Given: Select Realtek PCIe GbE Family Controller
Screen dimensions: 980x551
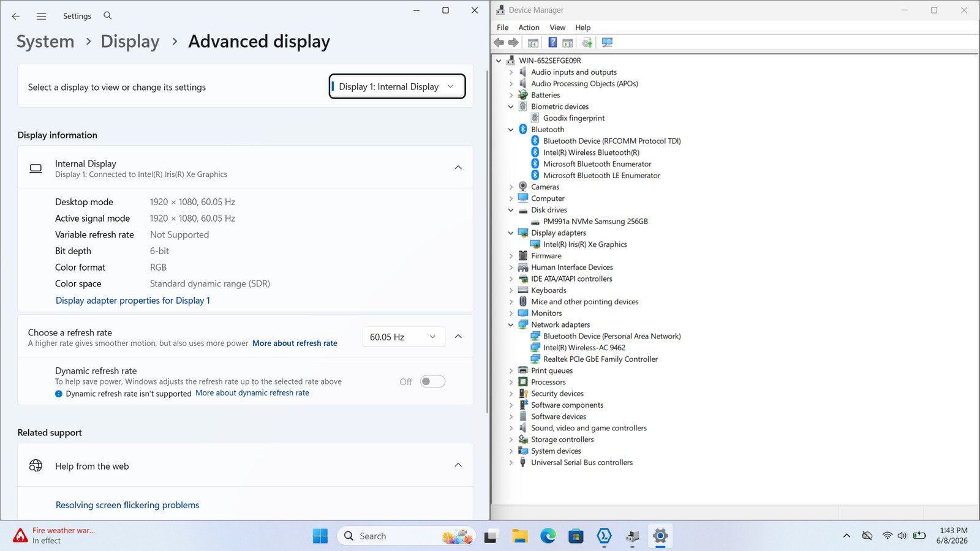Looking at the screenshot, I should point(600,359).
